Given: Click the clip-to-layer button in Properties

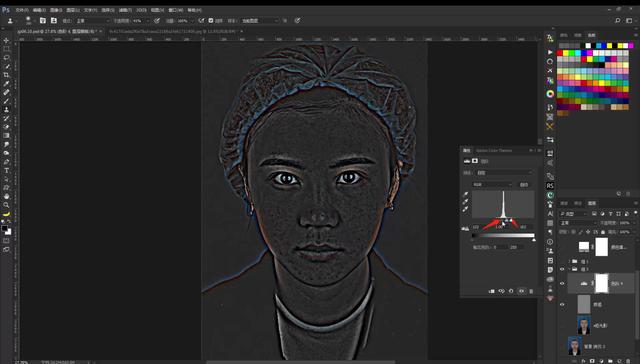Looking at the screenshot, I should (x=491, y=291).
